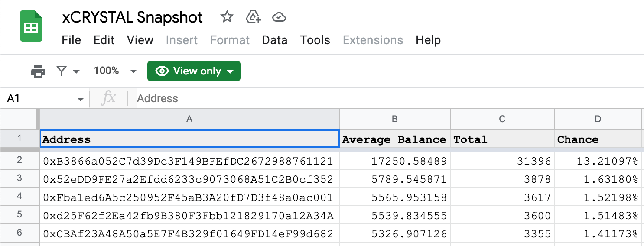Viewport: 644px width, 246px height.
Task: Click the eye icon in View only
Action: (162, 71)
